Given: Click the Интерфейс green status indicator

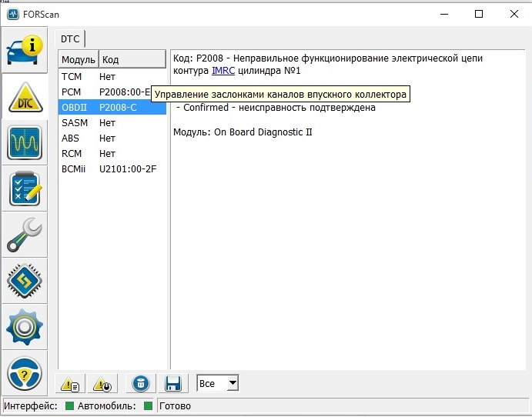Looking at the screenshot, I should pos(69,405).
